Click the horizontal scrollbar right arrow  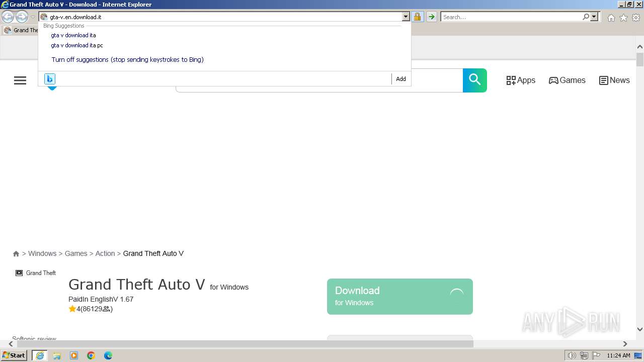625,344
